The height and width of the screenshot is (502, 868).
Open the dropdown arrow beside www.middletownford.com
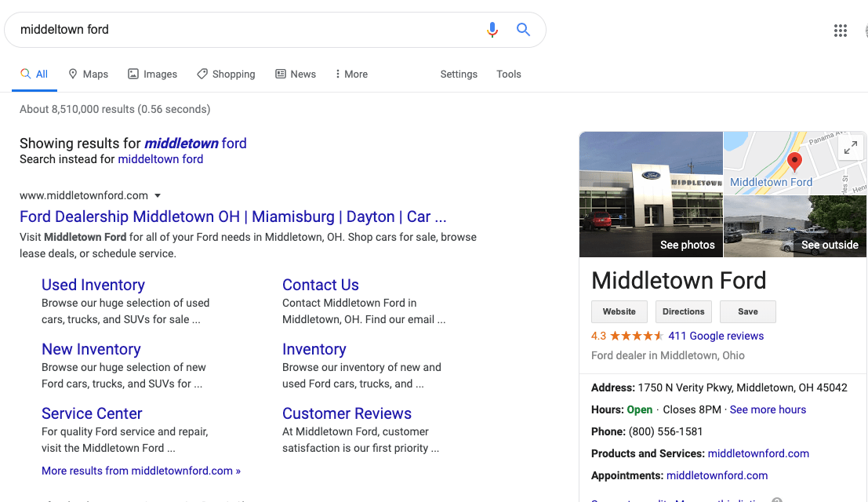coord(158,195)
